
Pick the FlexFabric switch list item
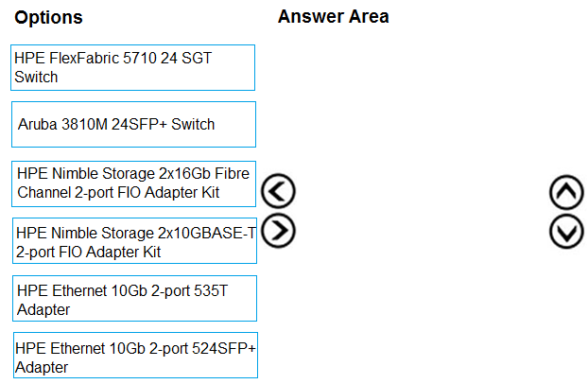click(x=133, y=67)
